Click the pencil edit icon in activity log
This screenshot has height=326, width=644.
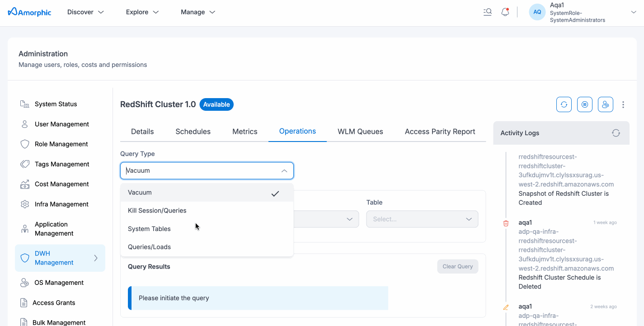tap(506, 307)
